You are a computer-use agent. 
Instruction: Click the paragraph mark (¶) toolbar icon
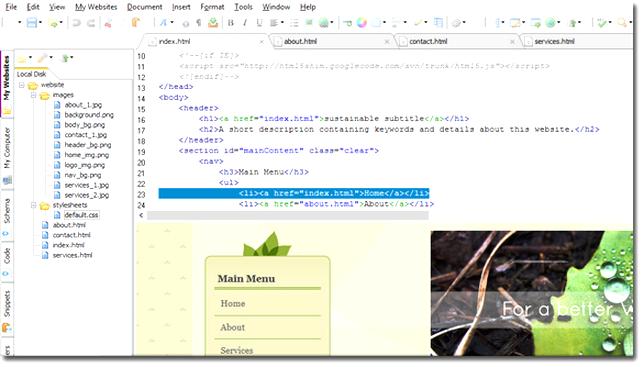(199, 23)
